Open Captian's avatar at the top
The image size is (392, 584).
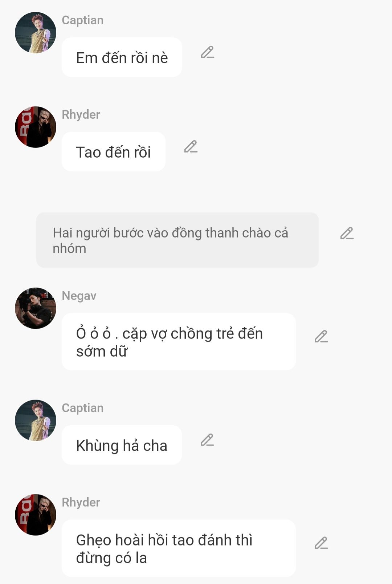point(36,33)
